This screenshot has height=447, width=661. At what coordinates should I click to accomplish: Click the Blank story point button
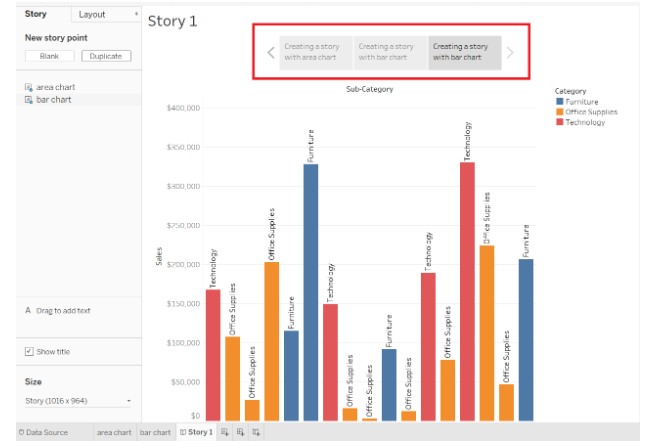click(x=49, y=56)
